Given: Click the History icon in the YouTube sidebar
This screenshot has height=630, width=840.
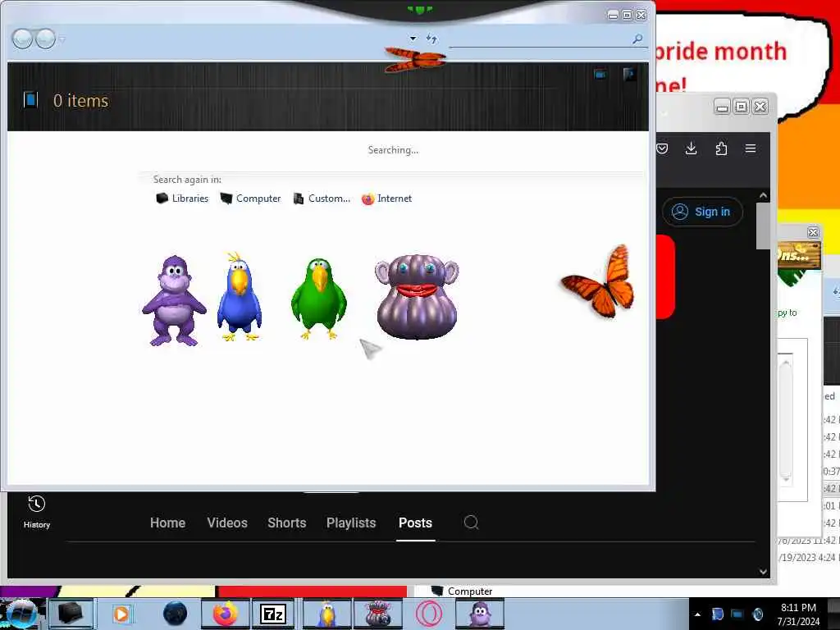Looking at the screenshot, I should [x=36, y=512].
